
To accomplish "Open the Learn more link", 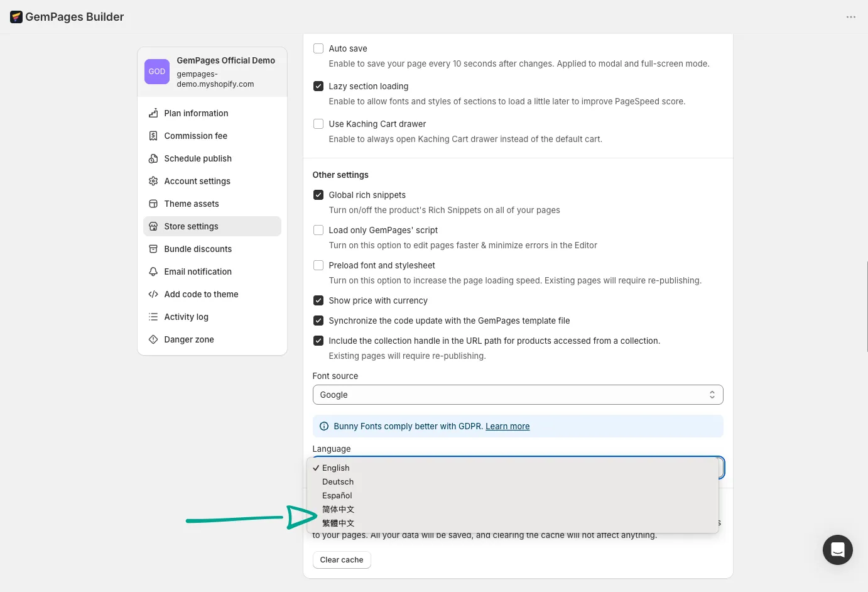I will tap(507, 426).
